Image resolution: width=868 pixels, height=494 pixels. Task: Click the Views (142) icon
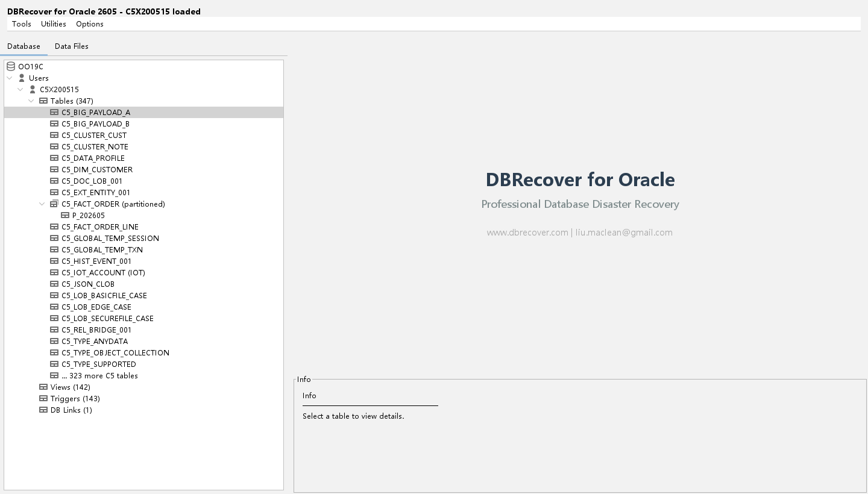[x=43, y=387]
